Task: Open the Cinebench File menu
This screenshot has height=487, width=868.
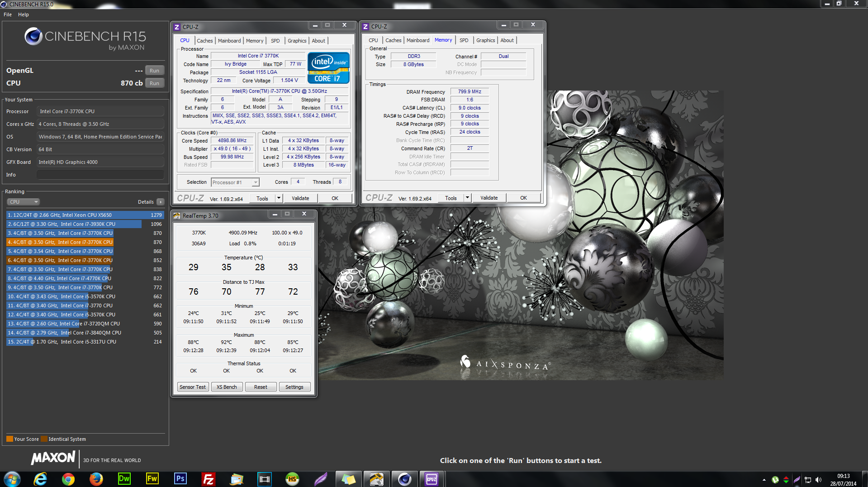Action: coord(8,14)
